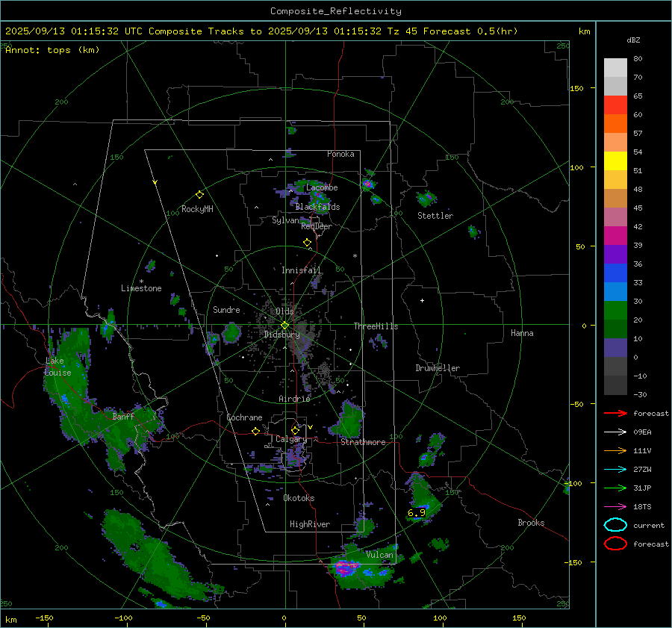Click the white 09EA arrow icon
This screenshot has width=672, height=628.
[x=615, y=432]
